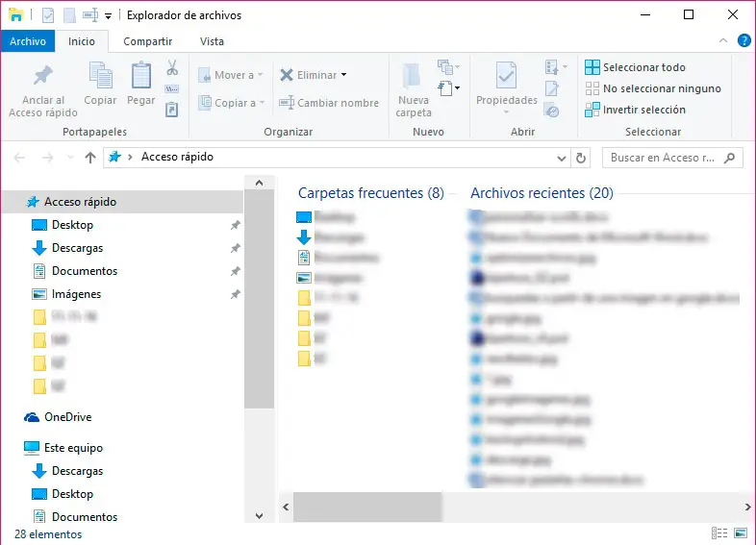Click the new folder icon in title bar
756x545 pixels.
pyautogui.click(x=69, y=15)
